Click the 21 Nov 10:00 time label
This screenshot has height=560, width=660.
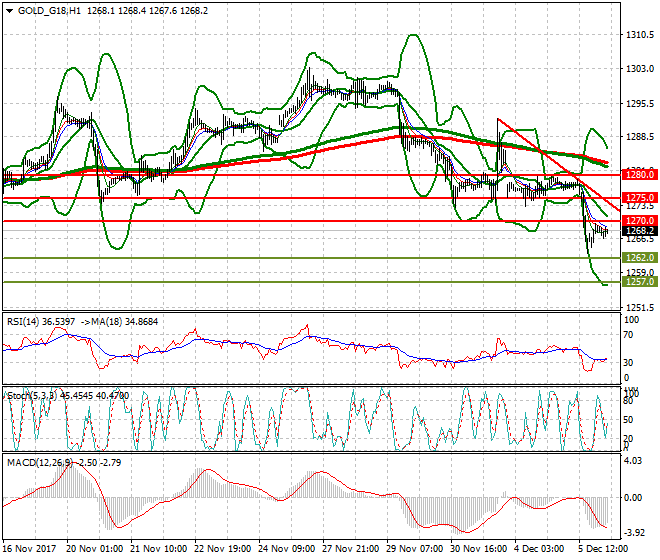(158, 549)
